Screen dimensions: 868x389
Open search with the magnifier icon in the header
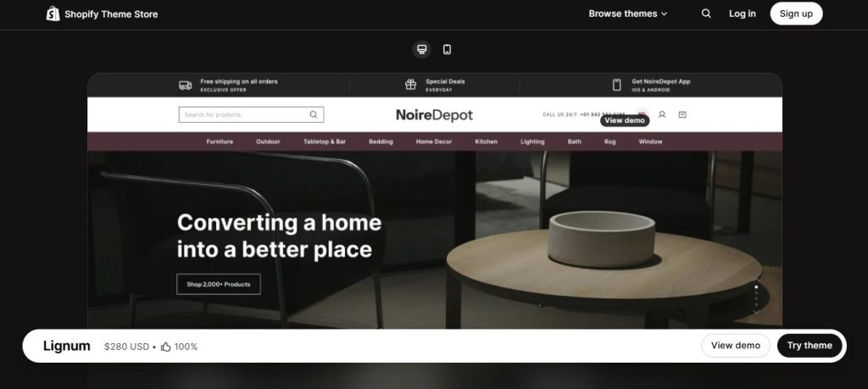[706, 14]
